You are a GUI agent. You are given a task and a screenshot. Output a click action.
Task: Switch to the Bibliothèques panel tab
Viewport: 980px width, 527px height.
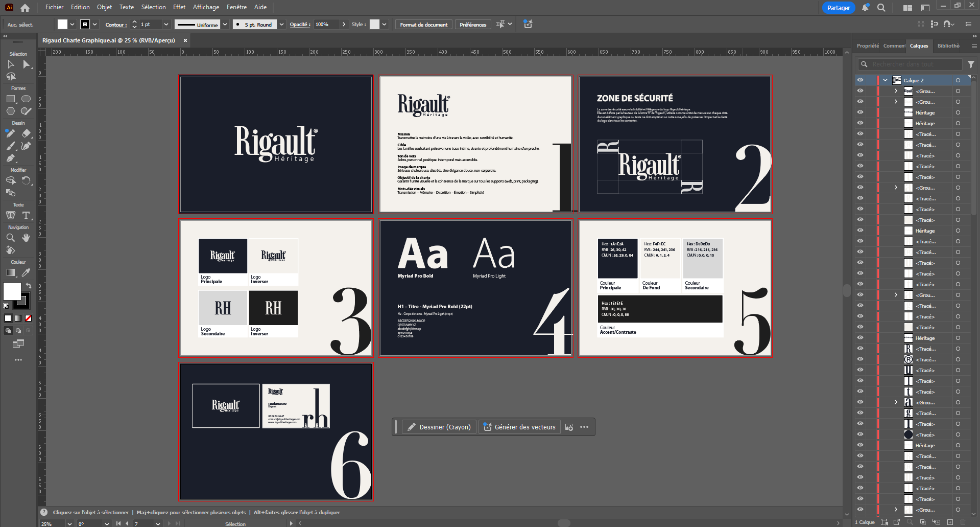tap(948, 46)
